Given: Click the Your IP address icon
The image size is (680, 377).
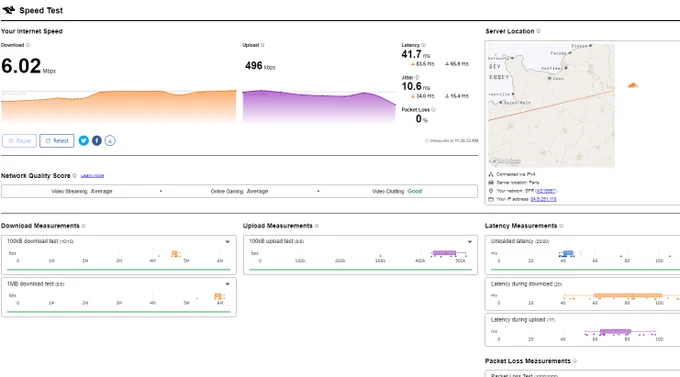Looking at the screenshot, I should (491, 199).
